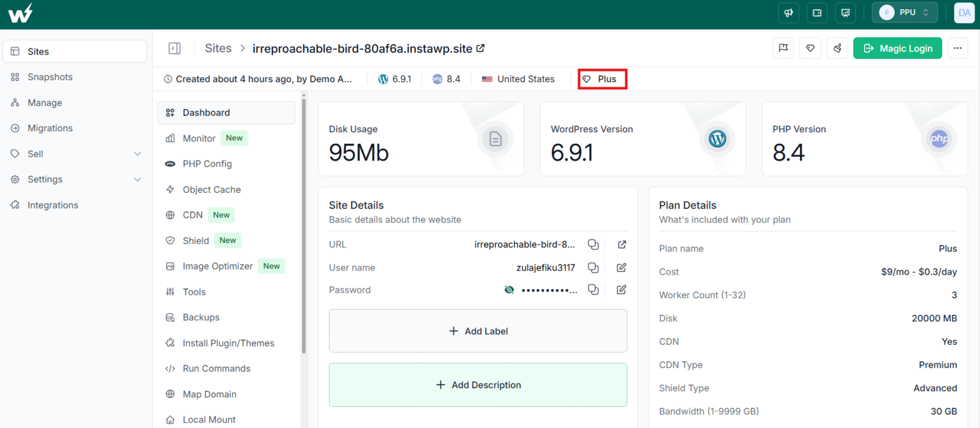Click the Disk Usage document icon
980x428 pixels.
tap(496, 139)
